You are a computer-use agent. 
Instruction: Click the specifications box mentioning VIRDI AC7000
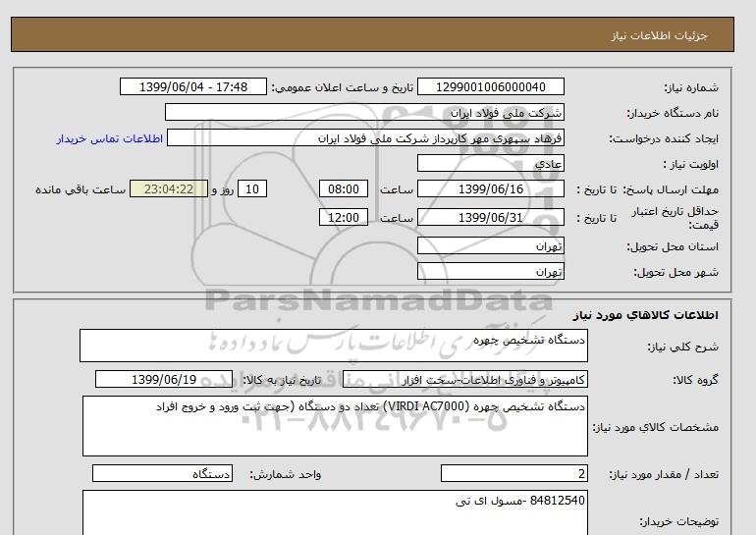[335, 426]
